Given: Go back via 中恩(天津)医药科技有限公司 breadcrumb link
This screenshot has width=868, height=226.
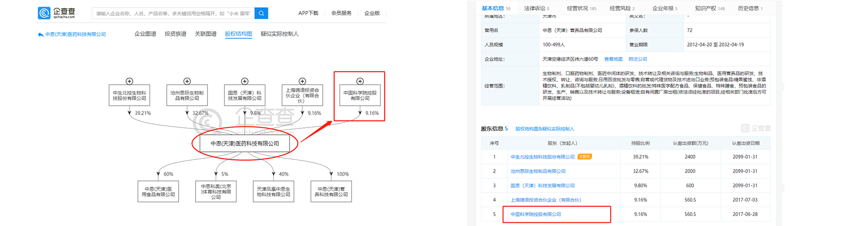Looking at the screenshot, I should click(75, 34).
